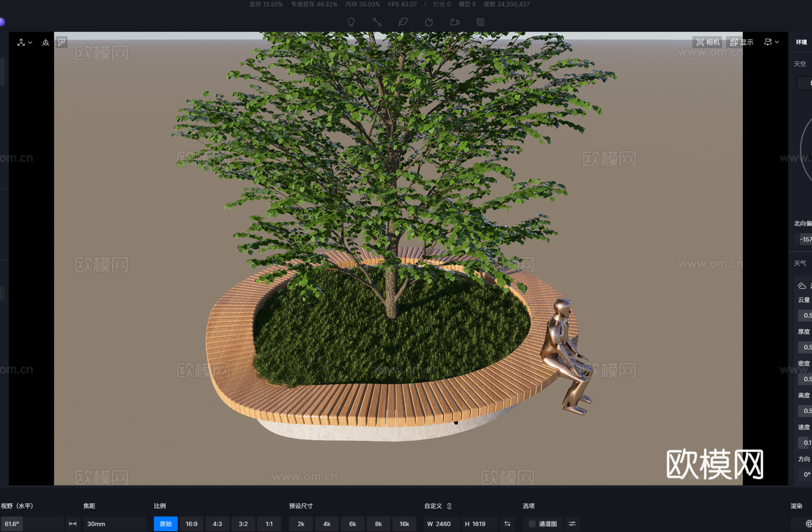Choose the 16k preset size
The height and width of the screenshot is (532, 812).
point(405,524)
